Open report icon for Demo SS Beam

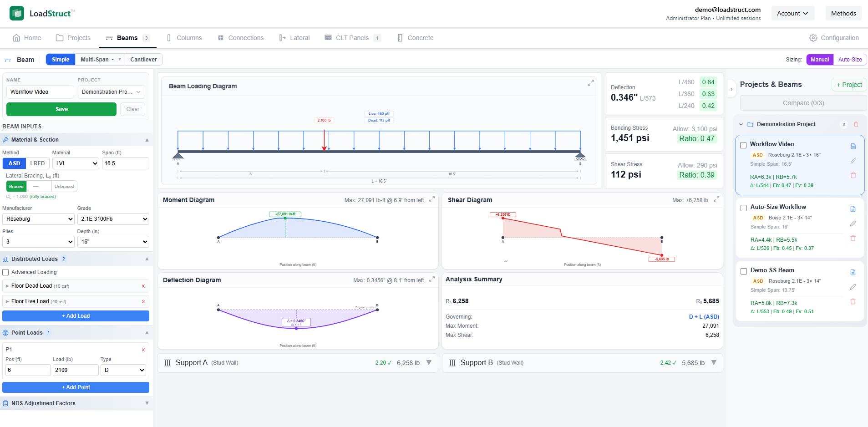(x=853, y=272)
